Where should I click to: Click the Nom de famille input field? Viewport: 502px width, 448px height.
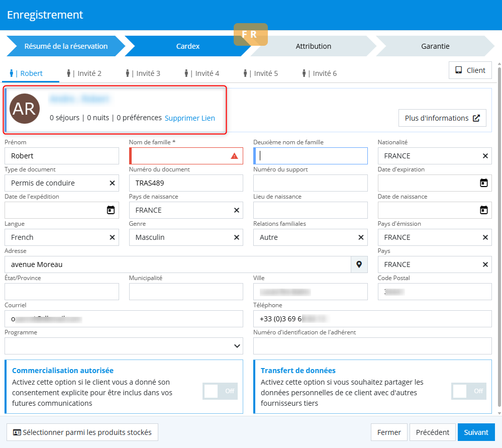pos(181,156)
